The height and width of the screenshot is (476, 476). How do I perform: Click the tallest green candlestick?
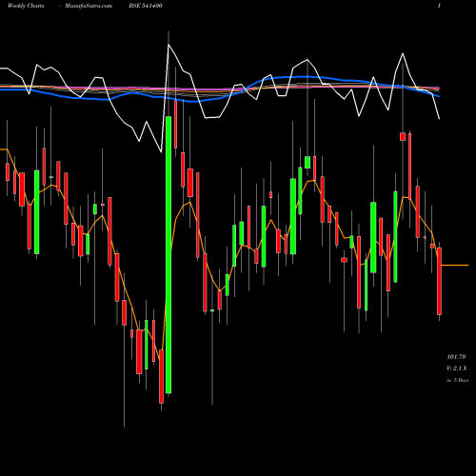click(169, 255)
